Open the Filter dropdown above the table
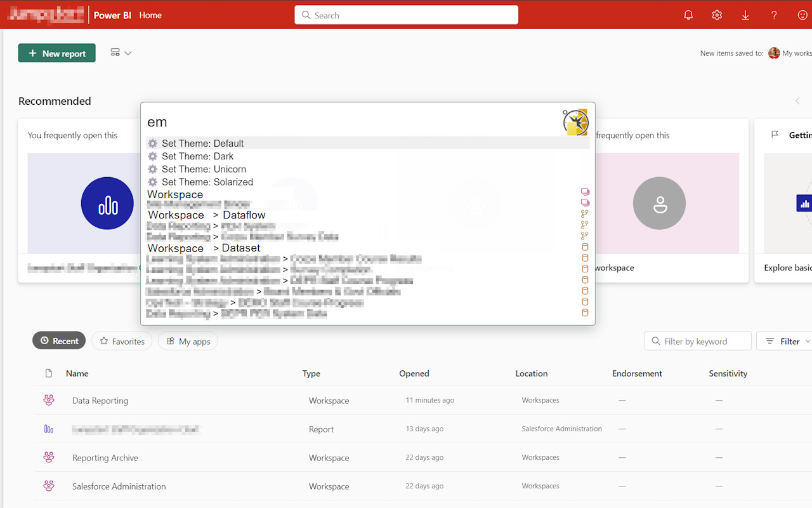The image size is (812, 508). click(789, 341)
